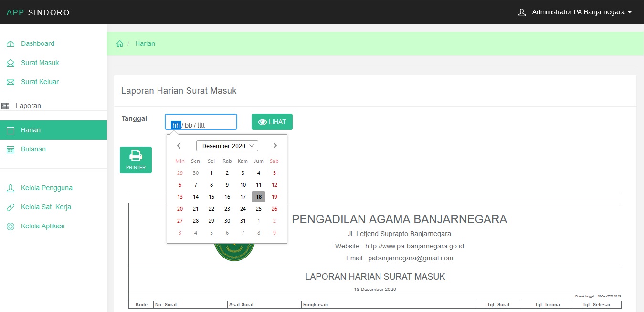Click the Dashboard gauge icon in sidebar
The width and height of the screenshot is (644, 312).
pyautogui.click(x=11, y=44)
